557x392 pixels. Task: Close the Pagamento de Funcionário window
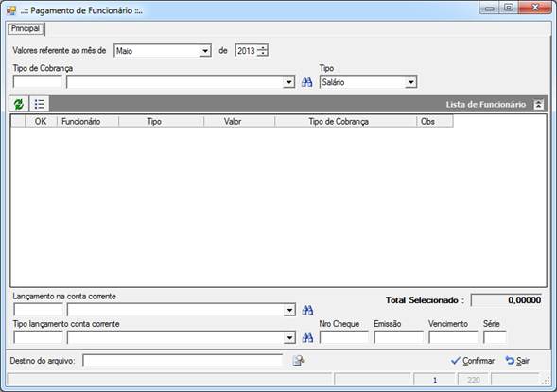535,8
